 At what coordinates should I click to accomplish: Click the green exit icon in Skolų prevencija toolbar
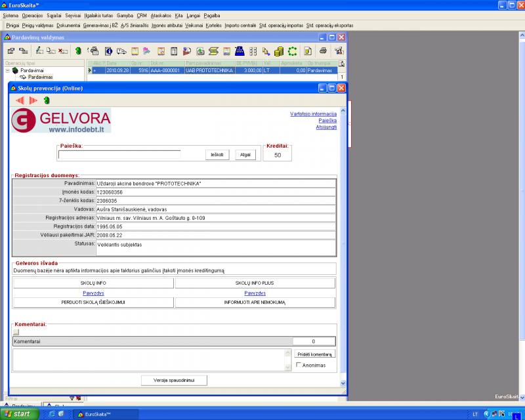[x=47, y=100]
